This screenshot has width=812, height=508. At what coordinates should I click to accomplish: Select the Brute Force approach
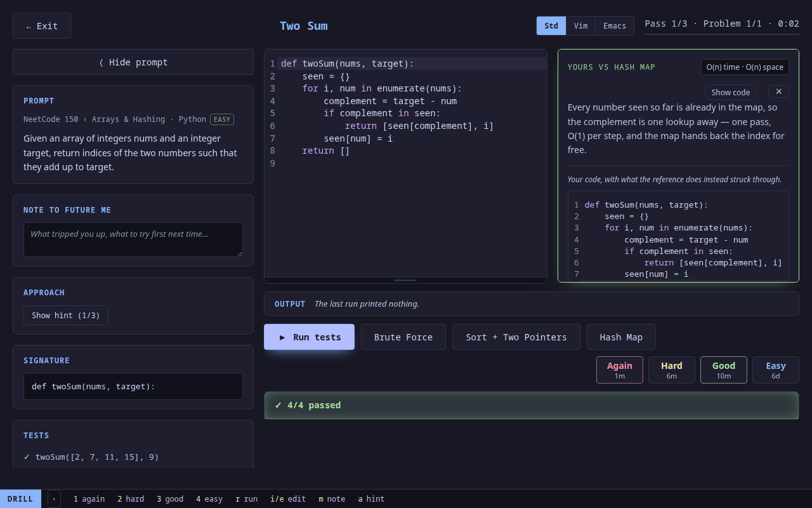point(403,337)
